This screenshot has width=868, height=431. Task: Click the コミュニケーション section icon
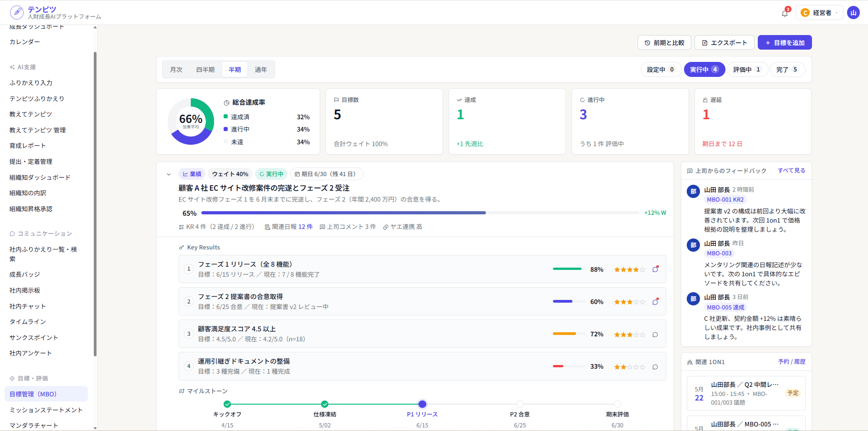tap(12, 234)
